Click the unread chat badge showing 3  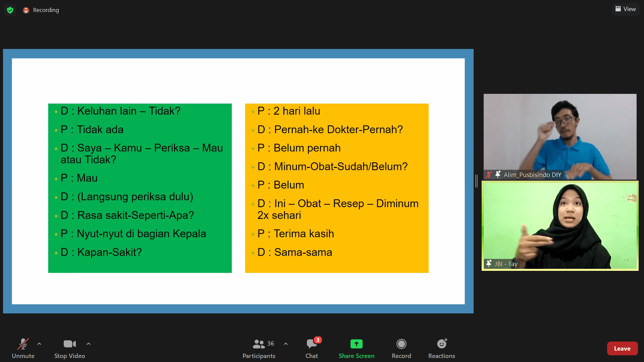[x=318, y=340]
